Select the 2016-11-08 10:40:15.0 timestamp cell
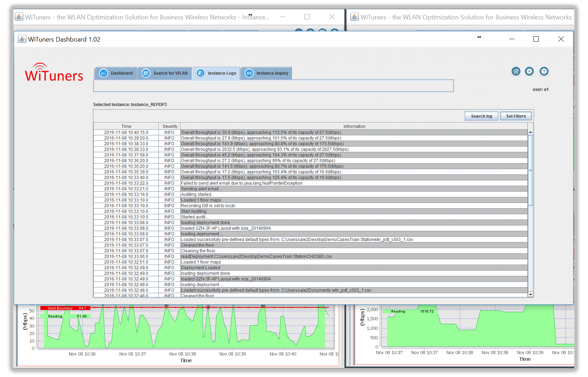This screenshot has height=377, width=588. point(126,132)
